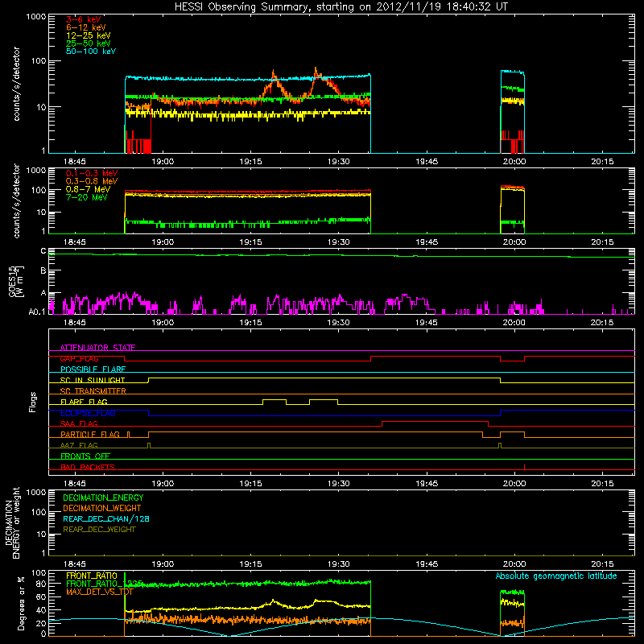Click the second orange flare peak near 19:26
Viewport: 644px width, 644px height.
tap(316, 72)
